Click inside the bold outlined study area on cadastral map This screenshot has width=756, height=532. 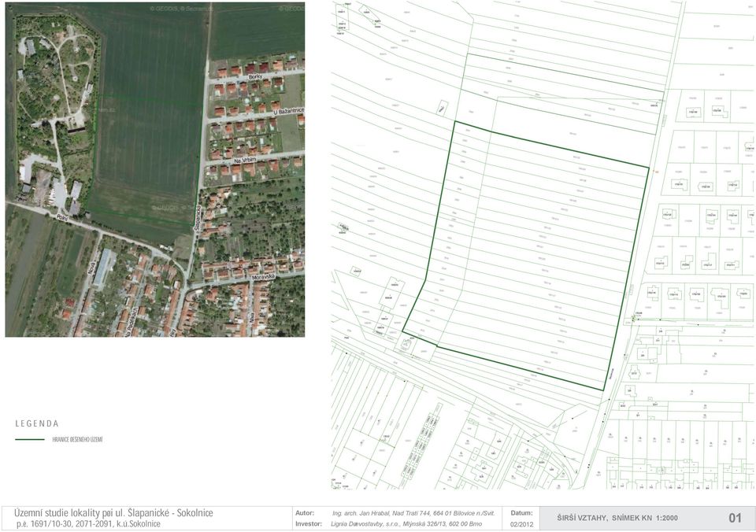point(530,256)
